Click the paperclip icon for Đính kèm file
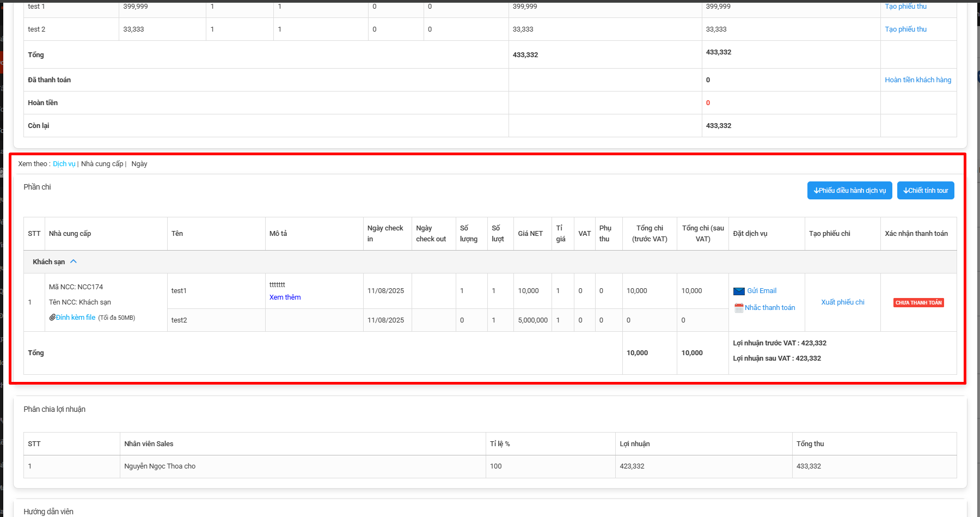The image size is (980, 517). pos(52,317)
